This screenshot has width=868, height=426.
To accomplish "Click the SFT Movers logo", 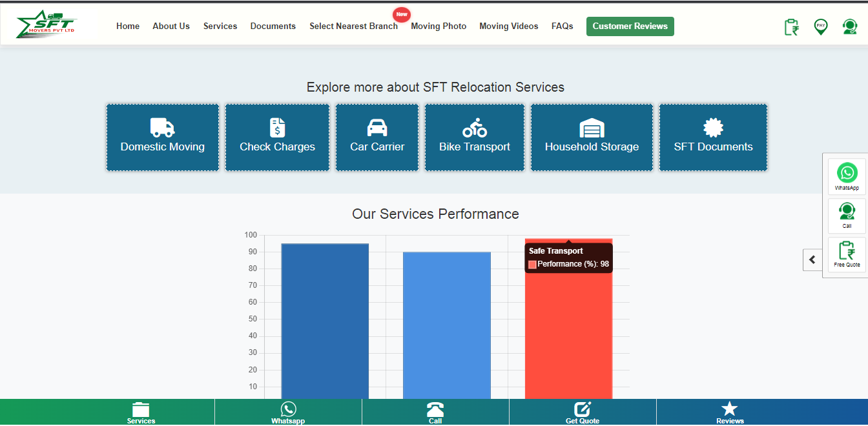I will click(x=45, y=25).
